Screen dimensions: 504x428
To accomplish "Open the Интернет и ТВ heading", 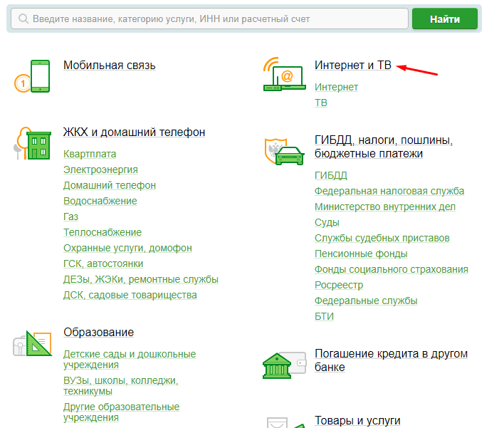I will [352, 66].
